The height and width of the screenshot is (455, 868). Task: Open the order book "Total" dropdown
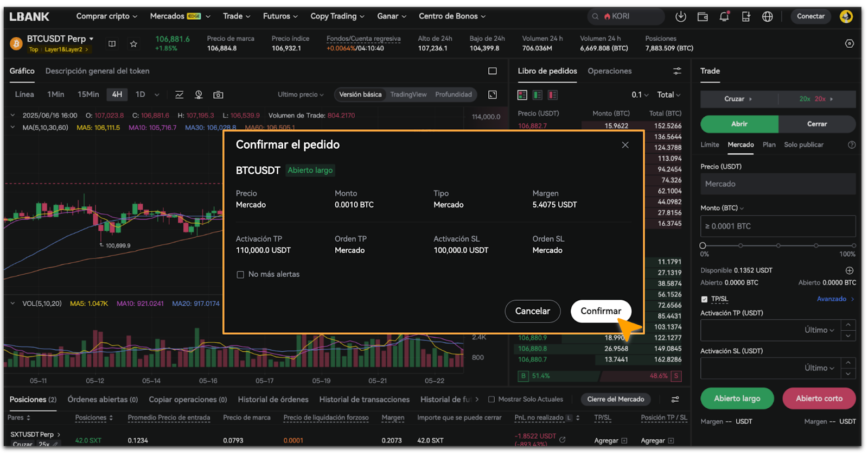click(x=668, y=95)
